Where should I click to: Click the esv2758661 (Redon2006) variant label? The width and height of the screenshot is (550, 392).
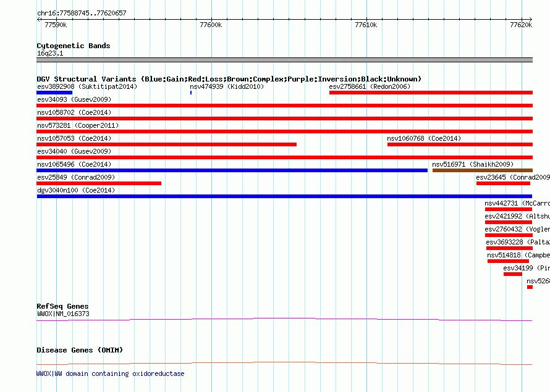370,86
